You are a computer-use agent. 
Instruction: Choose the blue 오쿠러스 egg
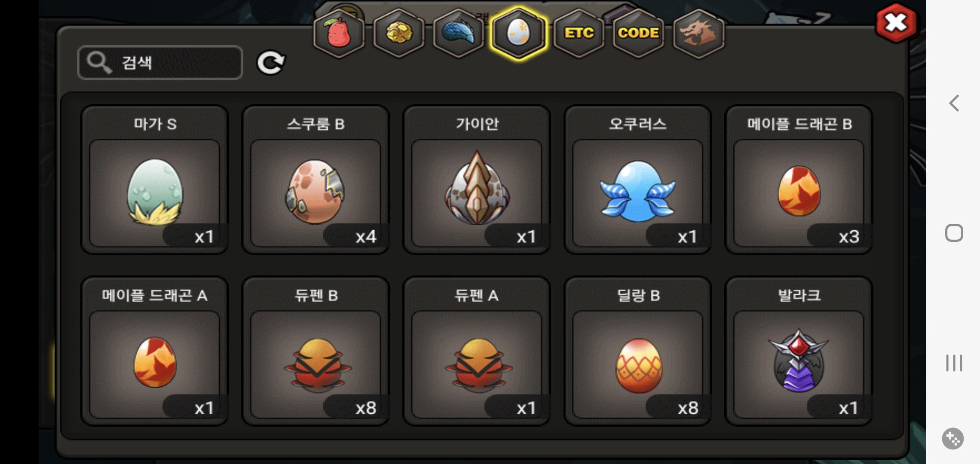coord(638,180)
